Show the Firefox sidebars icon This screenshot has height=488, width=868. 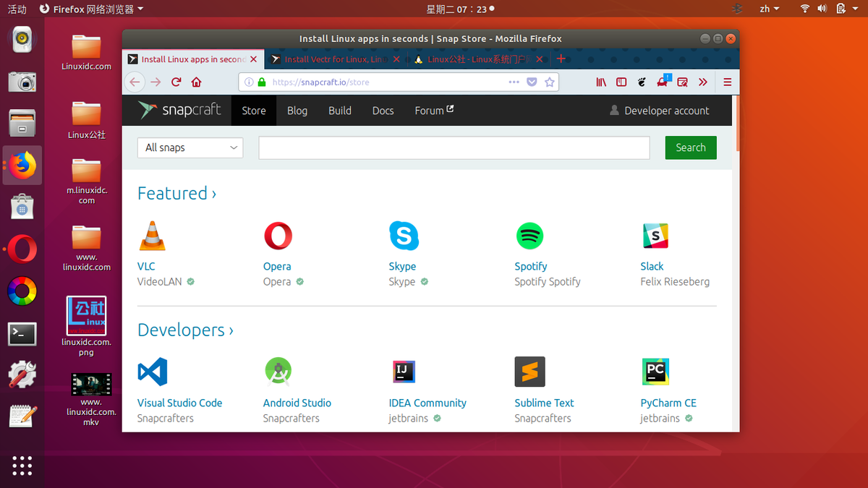(x=621, y=82)
